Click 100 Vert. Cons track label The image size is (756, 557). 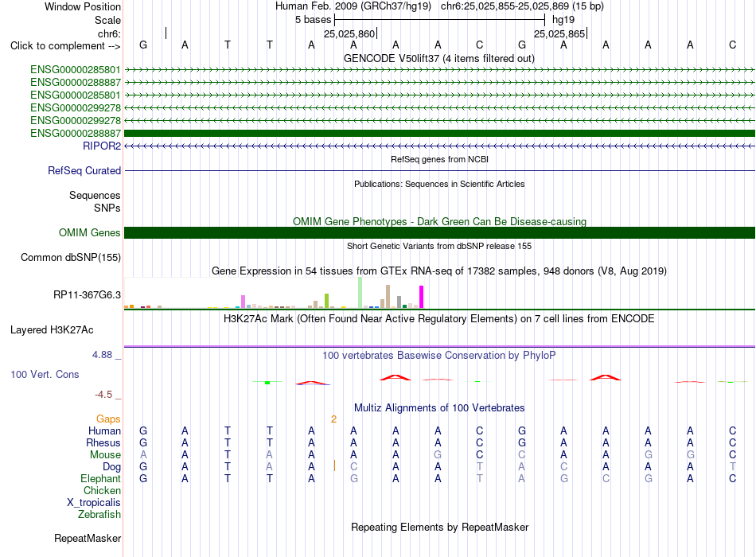pos(45,375)
